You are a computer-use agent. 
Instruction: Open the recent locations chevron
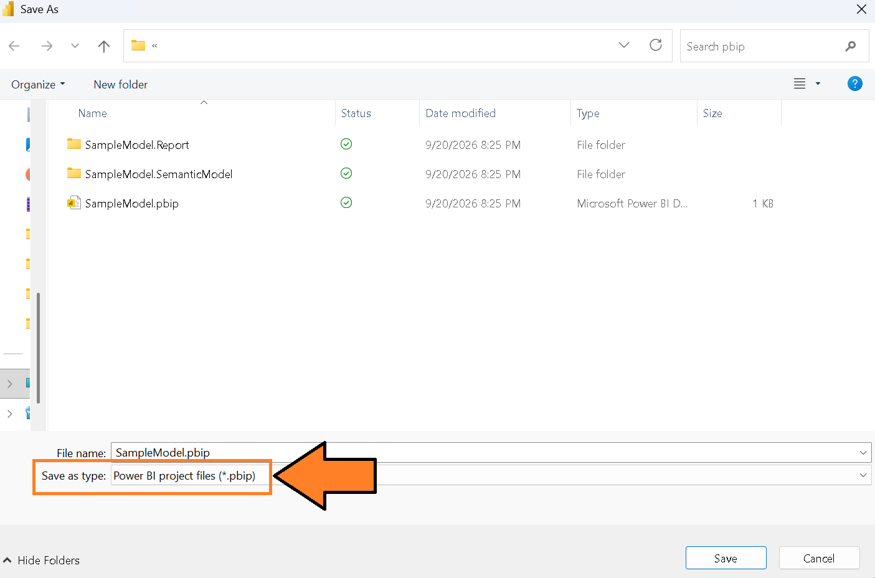(x=75, y=46)
